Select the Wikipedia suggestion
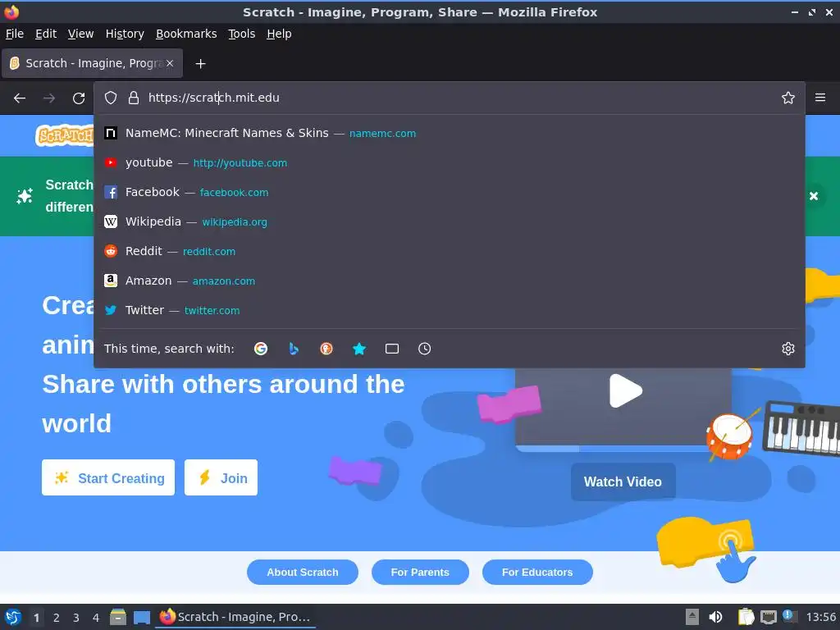This screenshot has height=630, width=840. coord(450,221)
